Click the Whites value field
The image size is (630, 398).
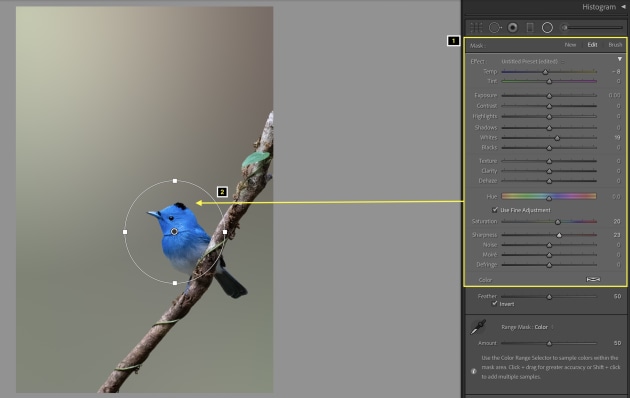point(617,137)
